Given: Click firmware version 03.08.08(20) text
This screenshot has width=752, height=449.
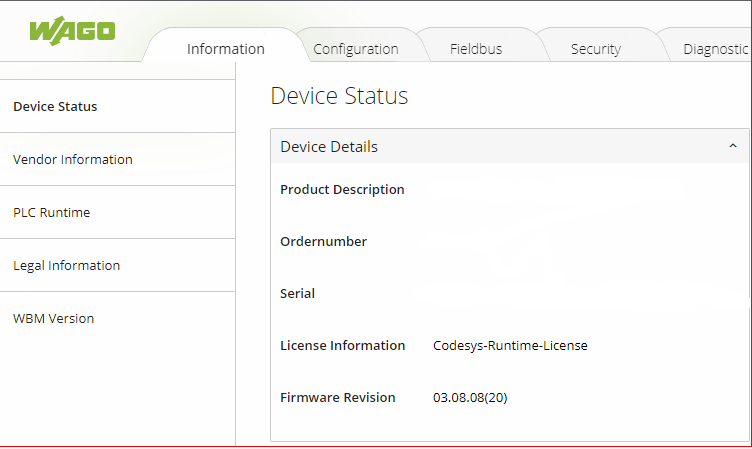Looking at the screenshot, I should click(470, 397).
